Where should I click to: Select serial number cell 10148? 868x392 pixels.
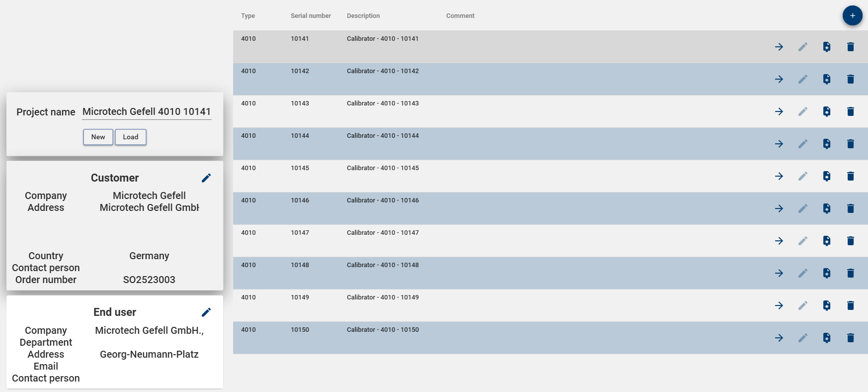pyautogui.click(x=300, y=265)
